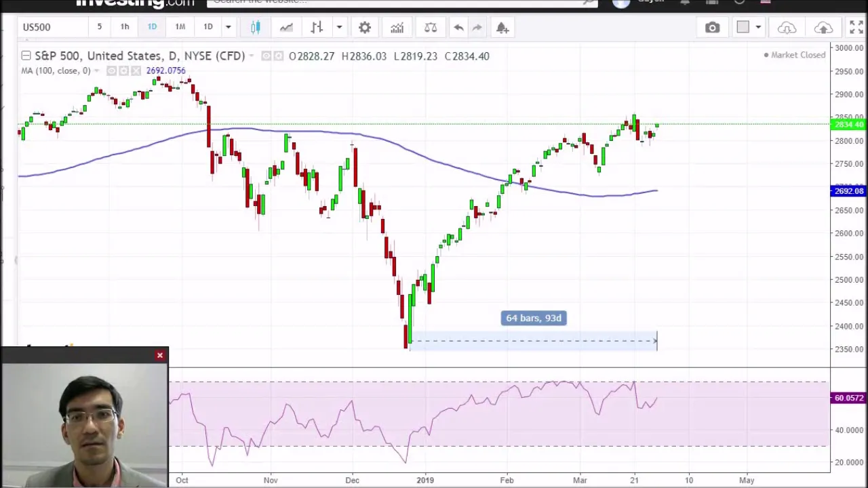
Task: Click the chart layout square icon
Action: [743, 27]
